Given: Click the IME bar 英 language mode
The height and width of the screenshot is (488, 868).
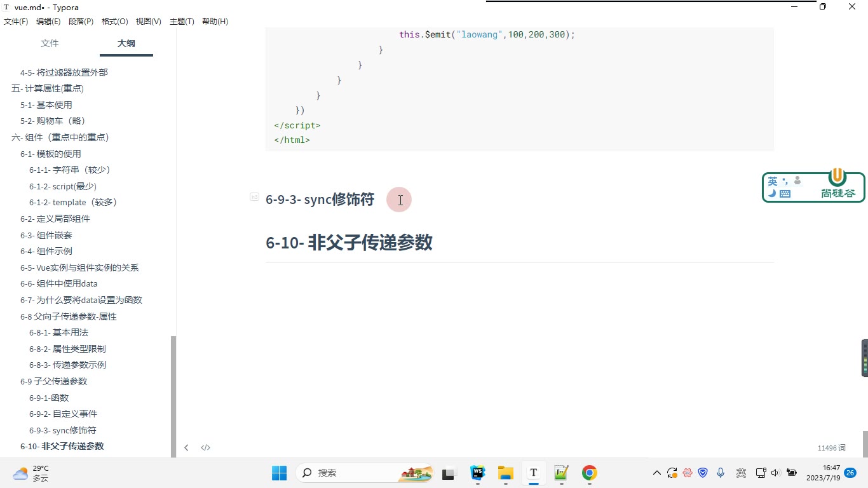Looking at the screenshot, I should 773,181.
